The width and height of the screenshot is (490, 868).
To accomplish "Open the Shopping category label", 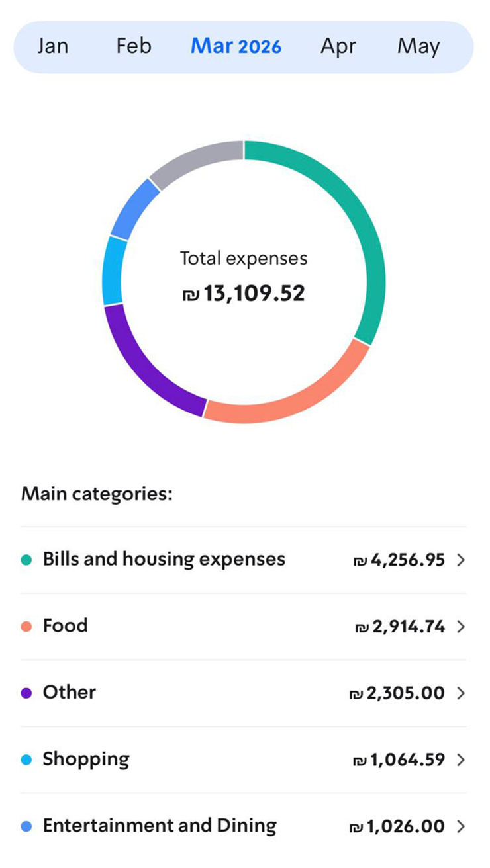I will 86,759.
